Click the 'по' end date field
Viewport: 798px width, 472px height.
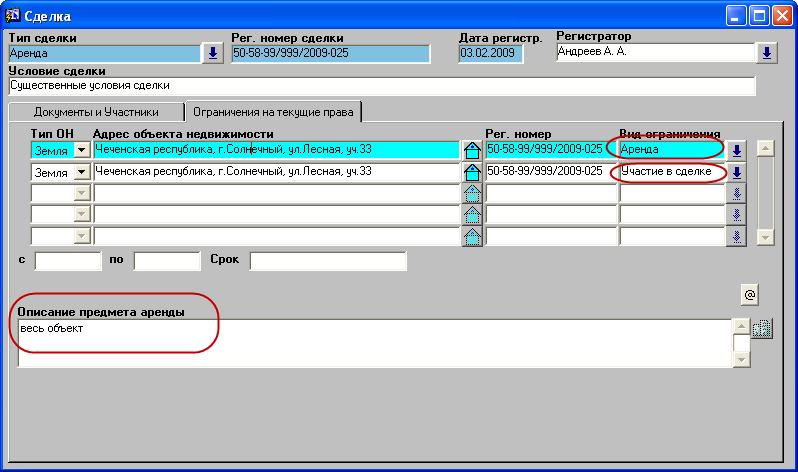click(x=167, y=261)
